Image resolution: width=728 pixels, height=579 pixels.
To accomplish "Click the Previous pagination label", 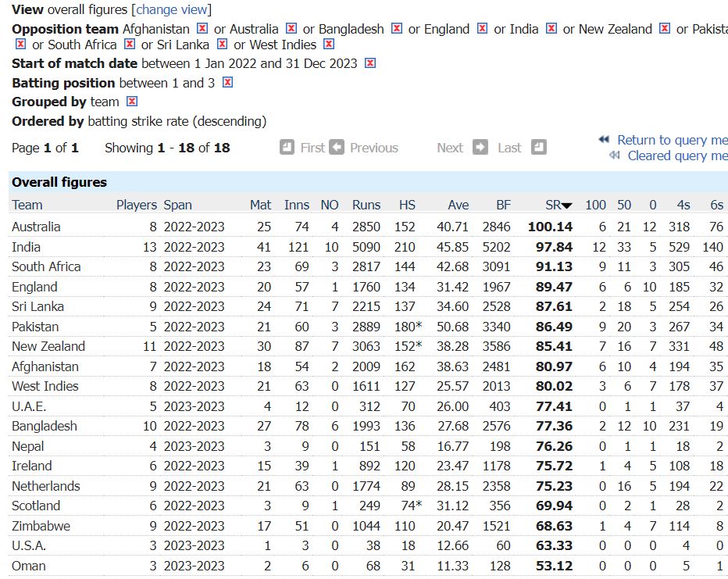I will click(374, 148).
